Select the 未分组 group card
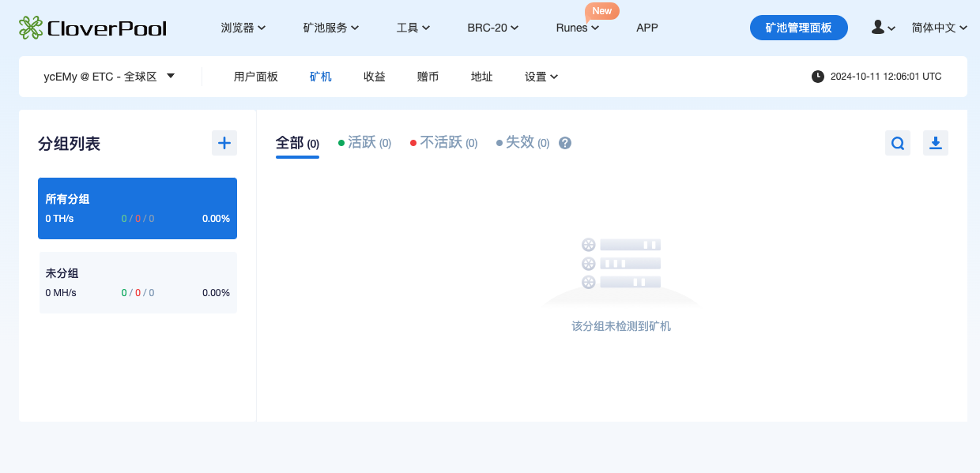 138,283
